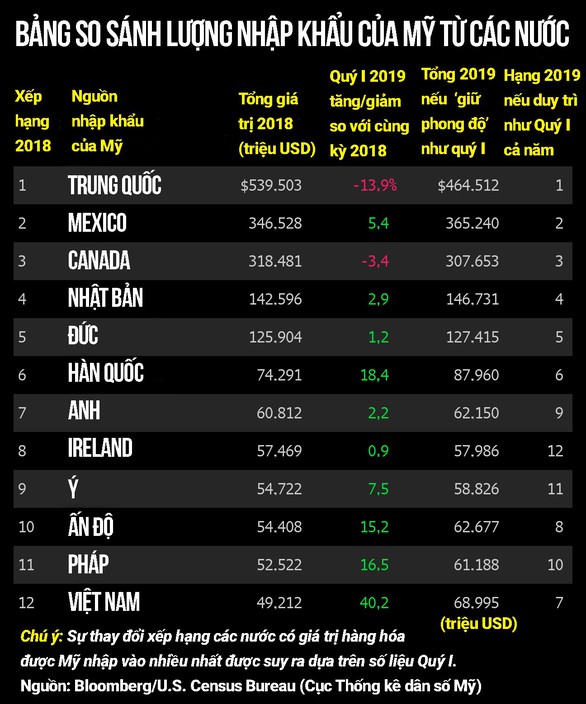
Task: Select the NHẬT BẢN row label
Action: 105,298
